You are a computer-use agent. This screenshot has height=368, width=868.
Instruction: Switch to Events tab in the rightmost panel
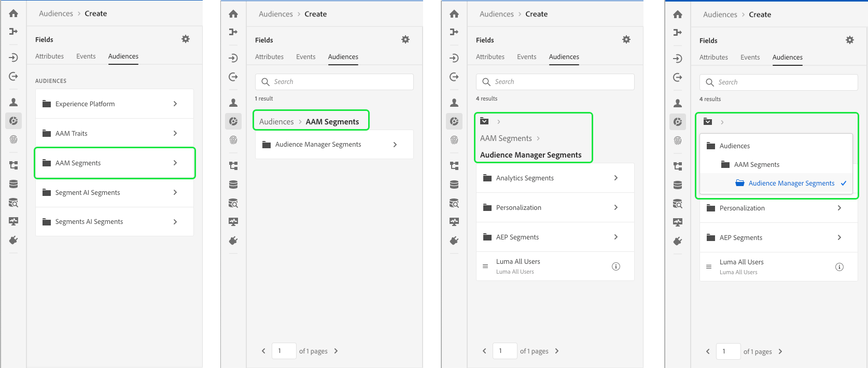point(750,58)
